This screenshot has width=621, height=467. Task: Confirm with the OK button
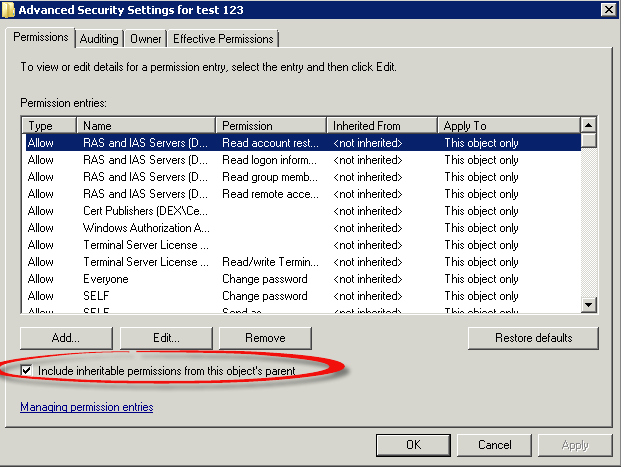413,444
